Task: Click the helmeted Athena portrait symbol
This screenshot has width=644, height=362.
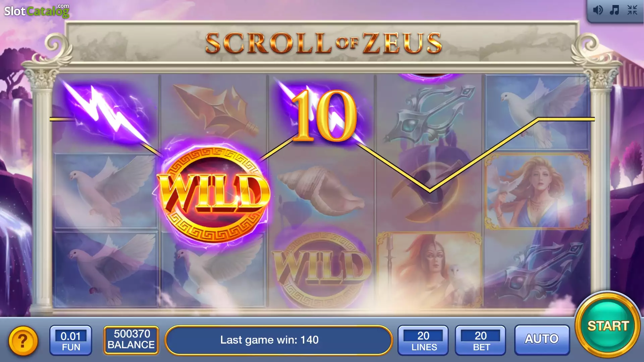Action: (x=430, y=269)
